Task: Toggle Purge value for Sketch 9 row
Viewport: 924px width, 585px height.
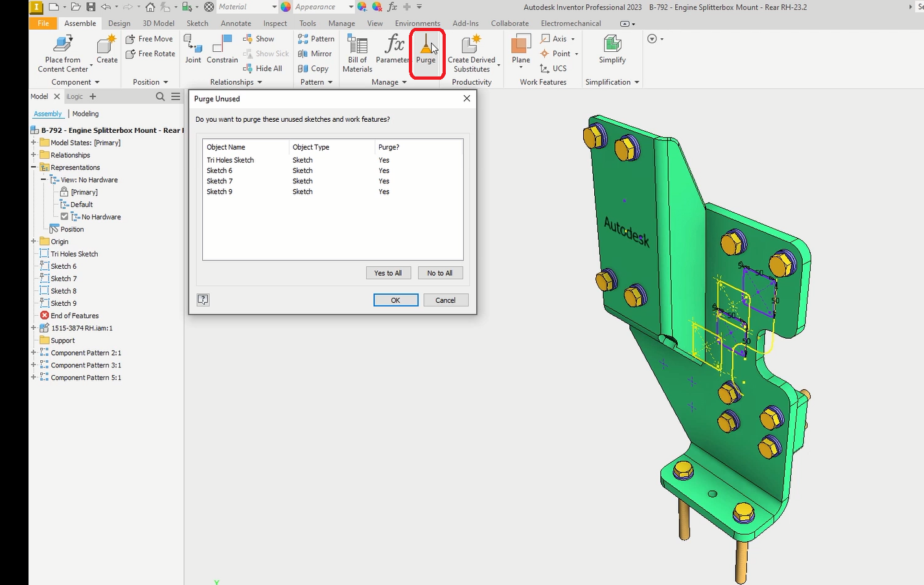Action: click(384, 192)
